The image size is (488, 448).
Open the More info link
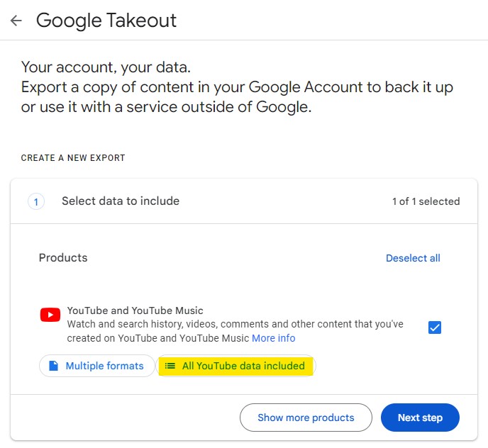coord(274,338)
